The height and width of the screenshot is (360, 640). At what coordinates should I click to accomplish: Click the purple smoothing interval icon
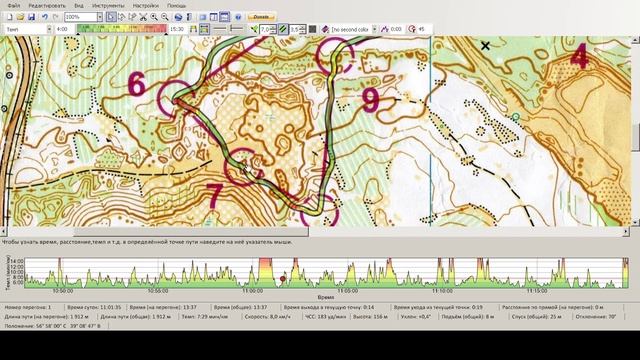(384, 29)
